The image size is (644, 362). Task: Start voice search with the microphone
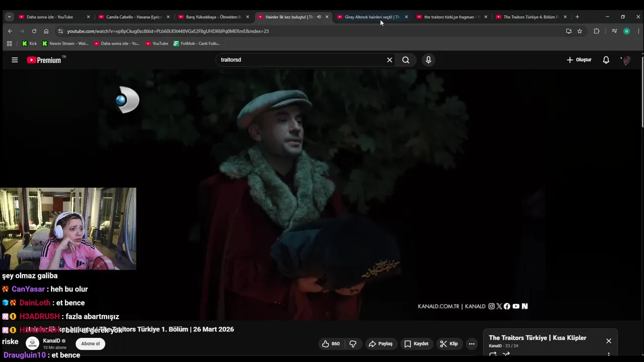(x=428, y=60)
